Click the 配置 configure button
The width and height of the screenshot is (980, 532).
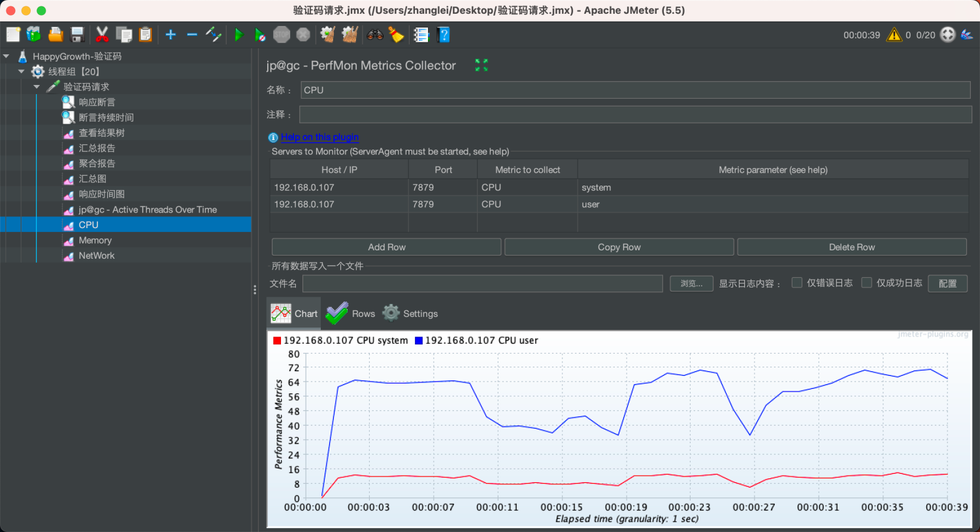pos(947,284)
